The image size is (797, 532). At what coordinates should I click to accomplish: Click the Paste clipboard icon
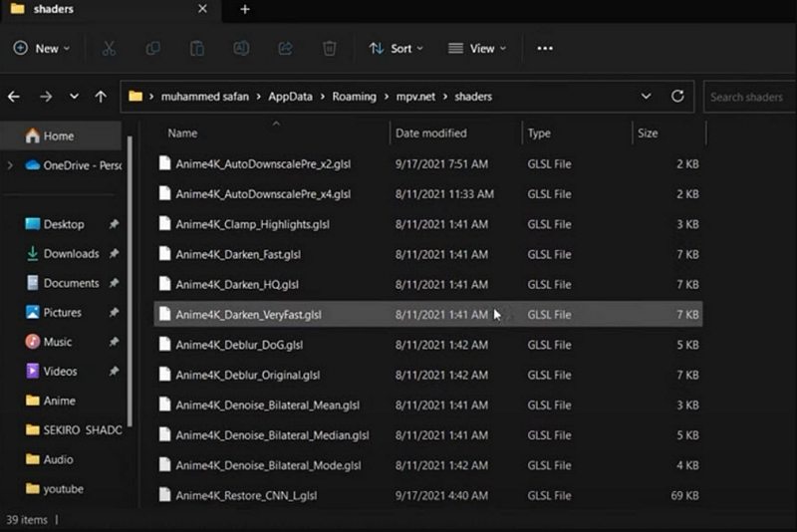(x=197, y=48)
